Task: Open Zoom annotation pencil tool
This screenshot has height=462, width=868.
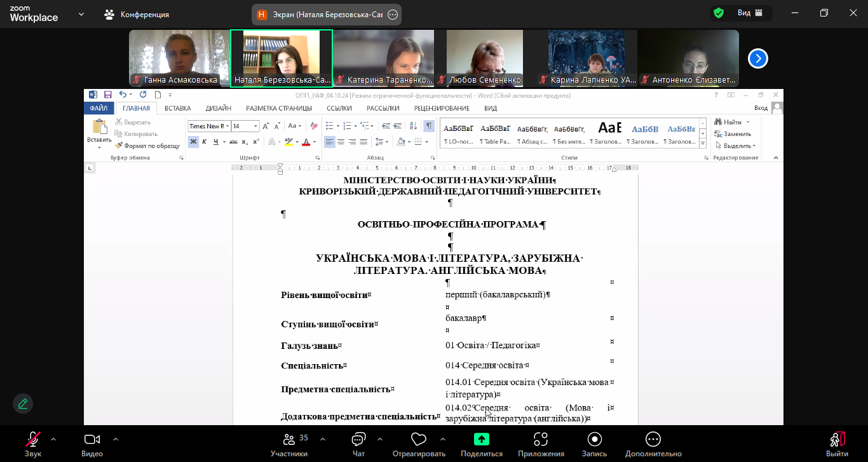Action: (23, 404)
